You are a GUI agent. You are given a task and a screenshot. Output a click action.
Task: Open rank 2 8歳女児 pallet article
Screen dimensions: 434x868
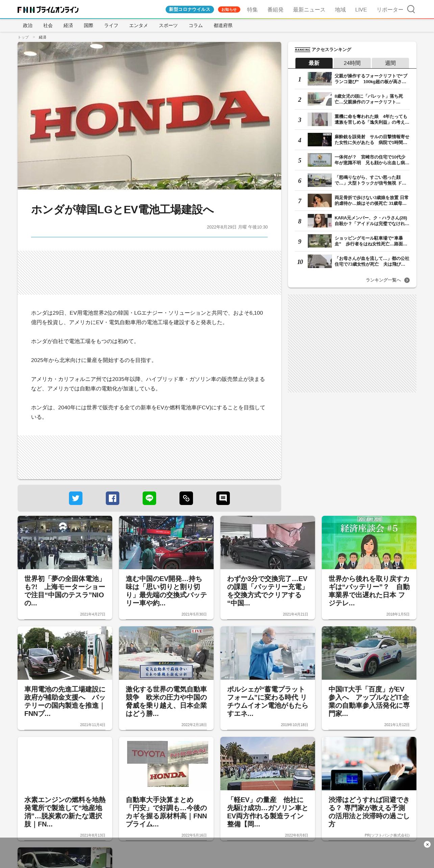(352, 99)
